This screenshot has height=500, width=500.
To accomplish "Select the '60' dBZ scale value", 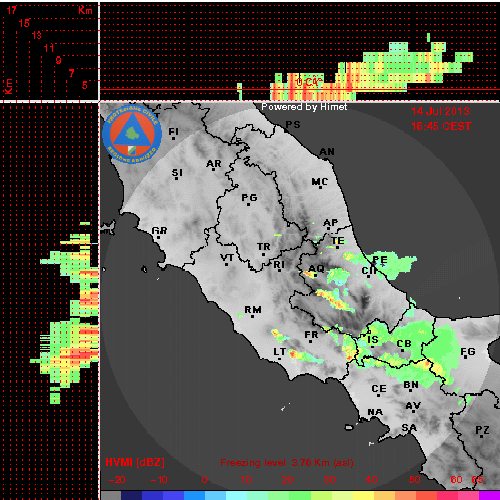I will click(x=456, y=480).
